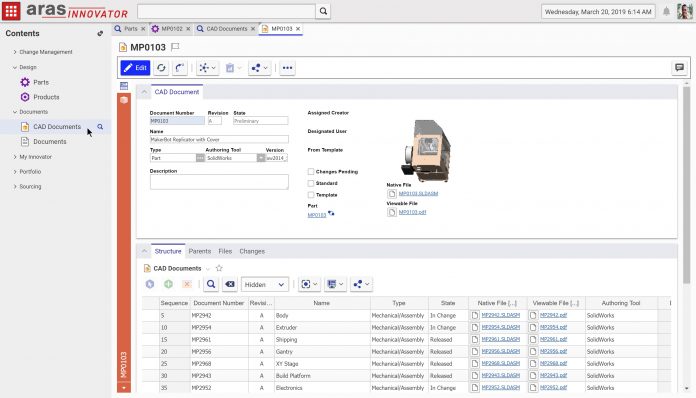Switch to the Changes relationship tab
The height and width of the screenshot is (398, 696).
pos(252,251)
